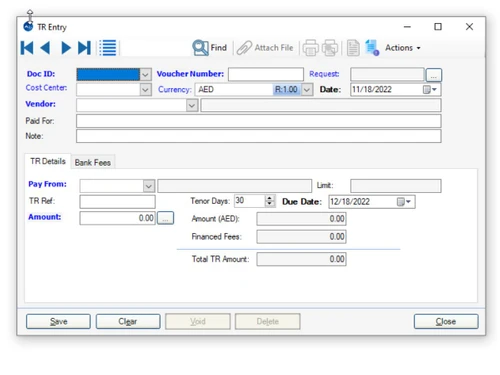Click the Pay From label link
500x375 pixels.
[x=47, y=184]
